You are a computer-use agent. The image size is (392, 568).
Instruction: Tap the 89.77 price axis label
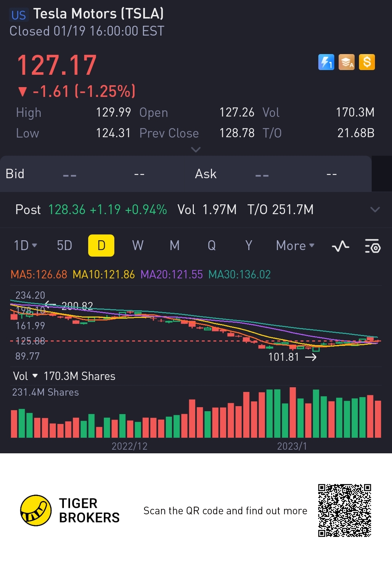(x=27, y=356)
